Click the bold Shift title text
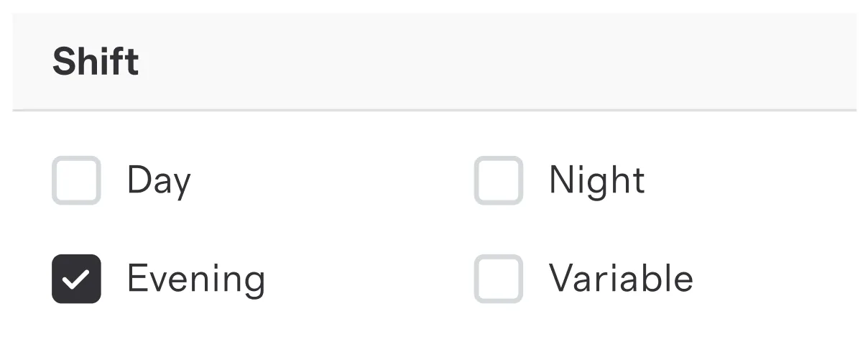Screen dimensions: 868x342 96,62
